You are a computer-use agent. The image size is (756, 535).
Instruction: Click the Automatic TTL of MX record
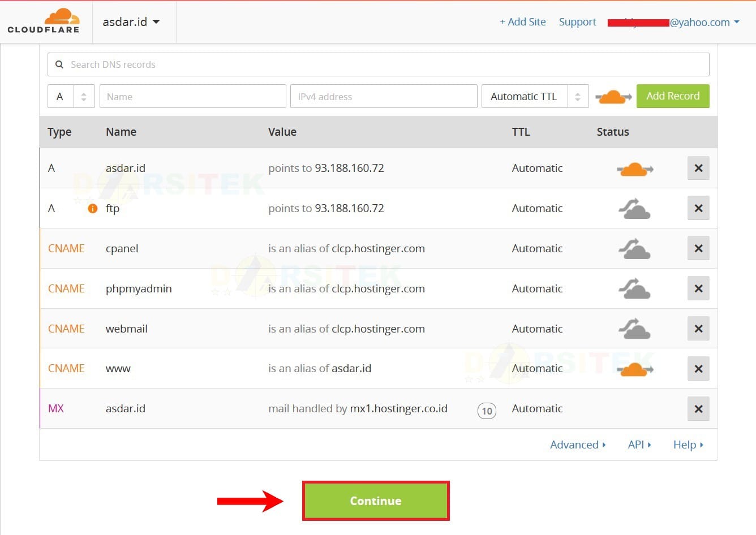pos(537,408)
